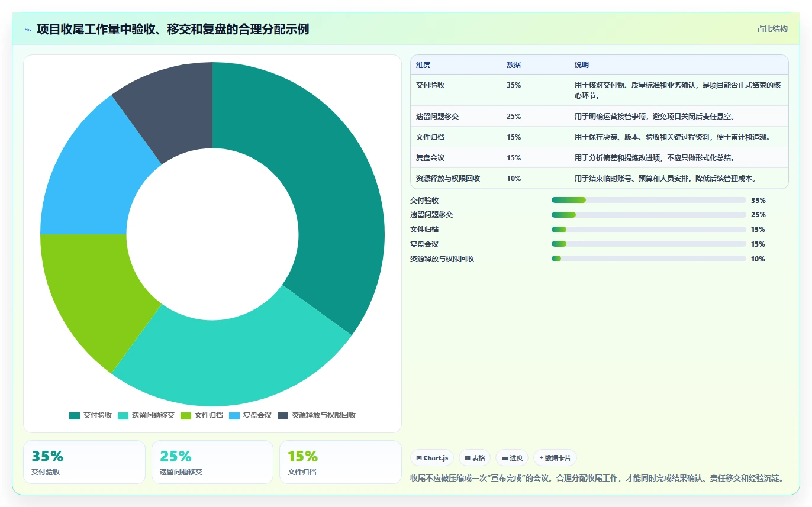Click the 说明 column header
812x507 pixels.
[x=582, y=65]
